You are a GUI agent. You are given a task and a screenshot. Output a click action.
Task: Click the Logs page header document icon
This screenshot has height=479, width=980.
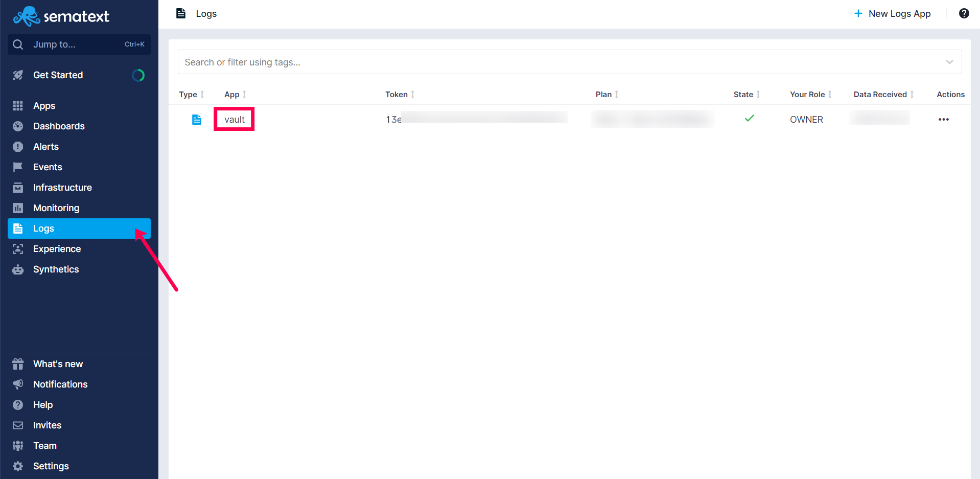tap(181, 13)
